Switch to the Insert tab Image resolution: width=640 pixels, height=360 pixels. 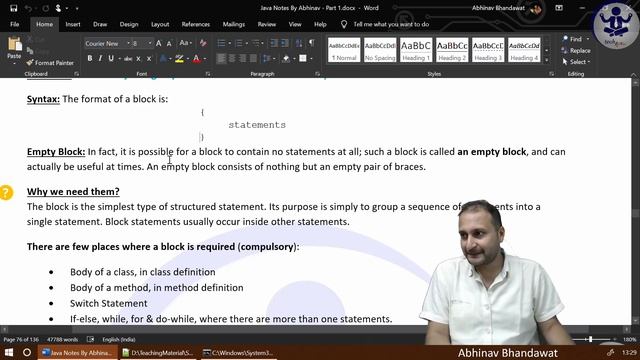(73, 24)
